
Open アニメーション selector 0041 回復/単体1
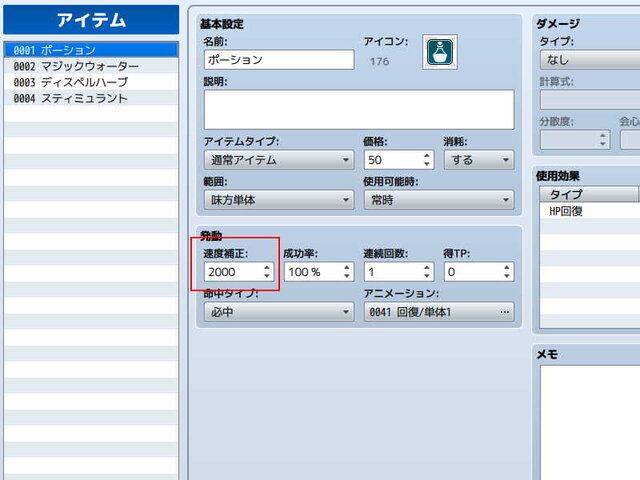439,312
